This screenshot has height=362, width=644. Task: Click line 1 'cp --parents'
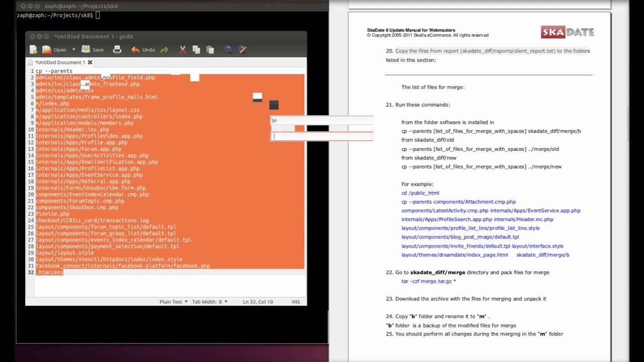[x=54, y=71]
